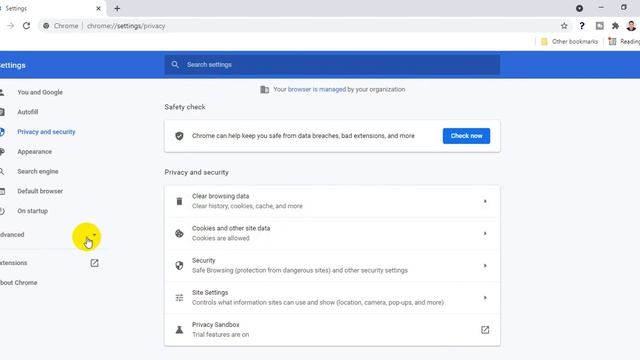This screenshot has height=360, width=640.
Task: Follow the 'browser is managed' link
Action: tap(317, 89)
